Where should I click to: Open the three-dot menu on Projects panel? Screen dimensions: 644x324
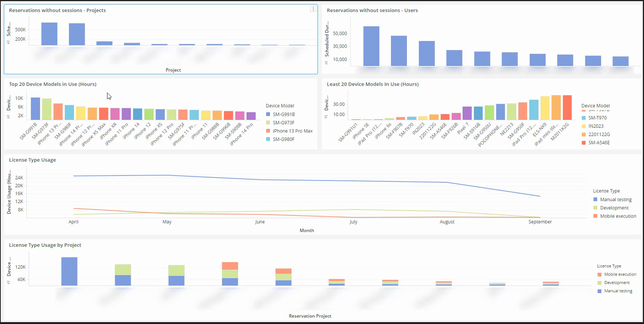313,9
